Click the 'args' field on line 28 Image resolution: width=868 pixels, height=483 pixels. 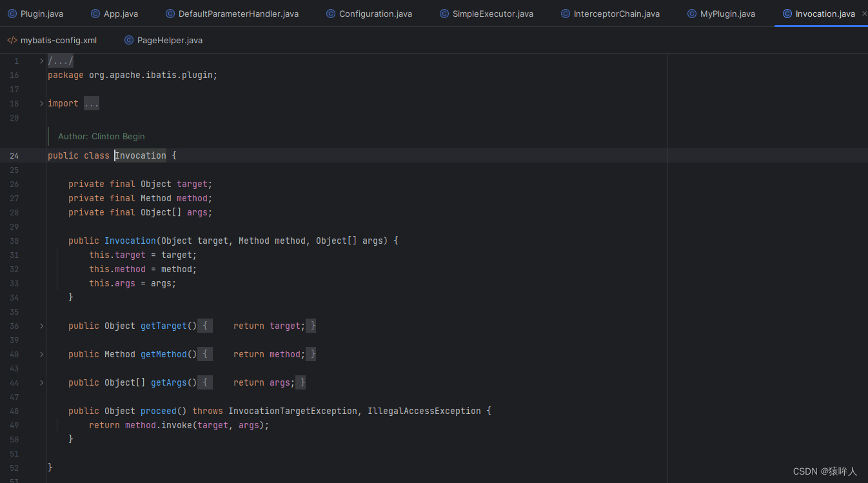click(197, 212)
